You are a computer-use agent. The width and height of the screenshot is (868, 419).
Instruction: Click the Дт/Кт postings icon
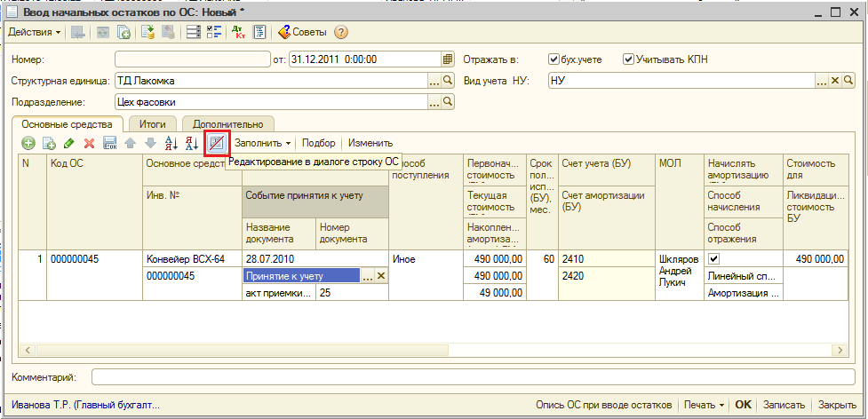tap(238, 33)
